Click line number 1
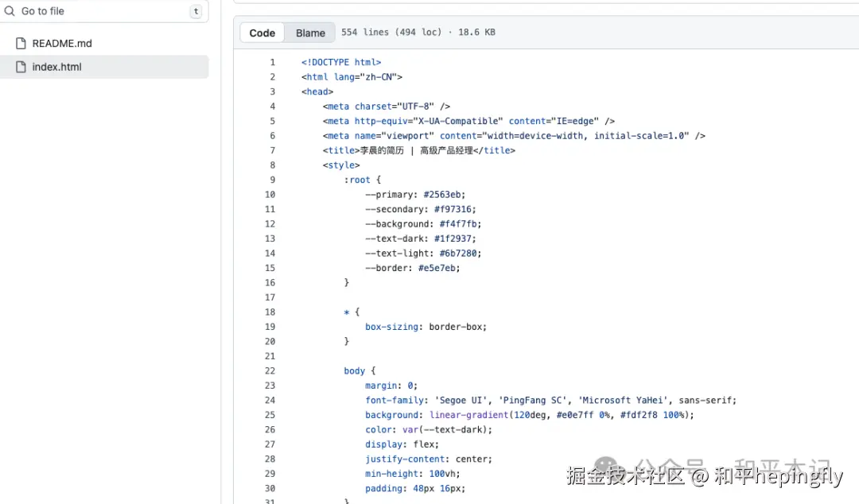Viewport: 859px width, 504px height. click(272, 63)
